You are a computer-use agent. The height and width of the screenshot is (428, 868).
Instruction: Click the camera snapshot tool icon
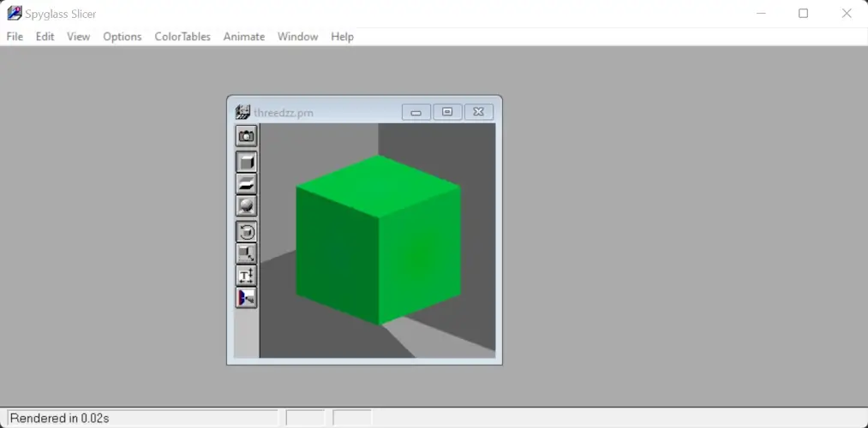click(x=246, y=136)
